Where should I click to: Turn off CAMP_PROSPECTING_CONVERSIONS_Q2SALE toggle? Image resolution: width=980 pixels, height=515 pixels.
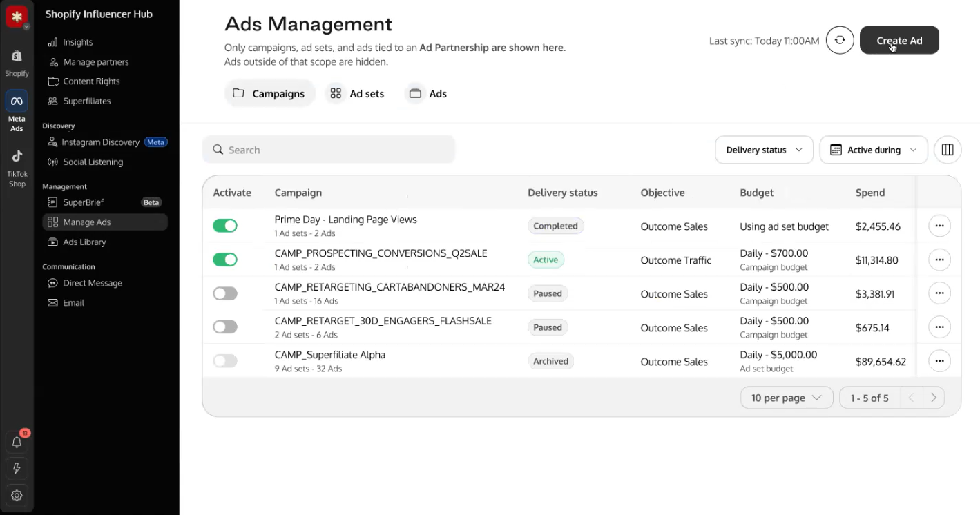click(x=225, y=260)
